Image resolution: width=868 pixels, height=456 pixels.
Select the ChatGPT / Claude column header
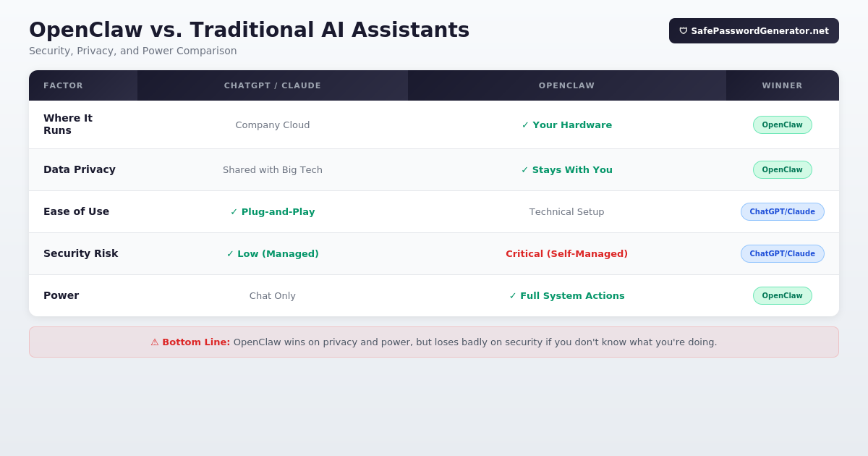[273, 86]
